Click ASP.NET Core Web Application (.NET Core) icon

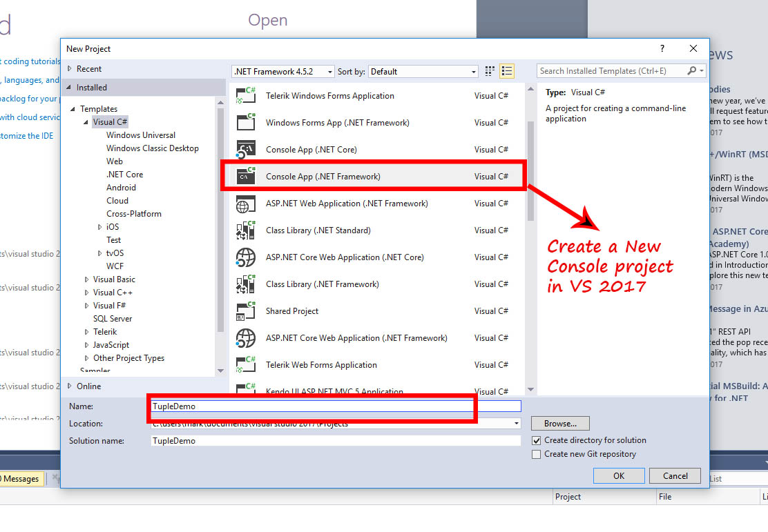pyautogui.click(x=246, y=257)
